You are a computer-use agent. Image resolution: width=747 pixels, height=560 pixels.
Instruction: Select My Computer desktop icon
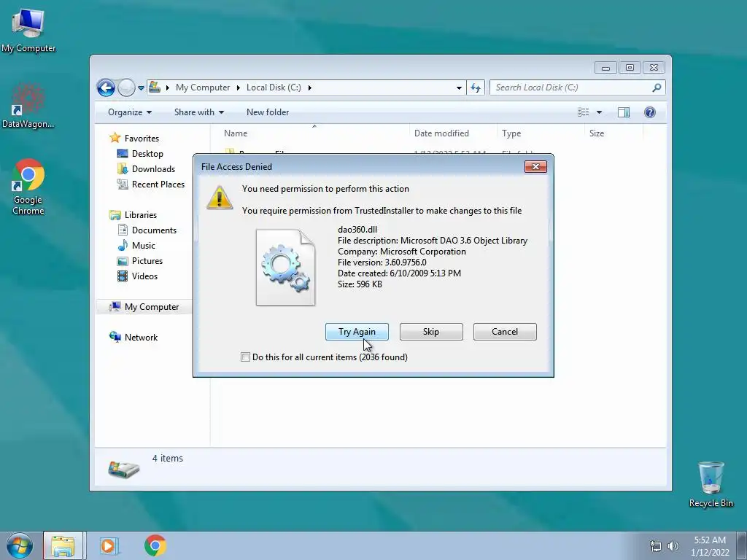[28, 31]
